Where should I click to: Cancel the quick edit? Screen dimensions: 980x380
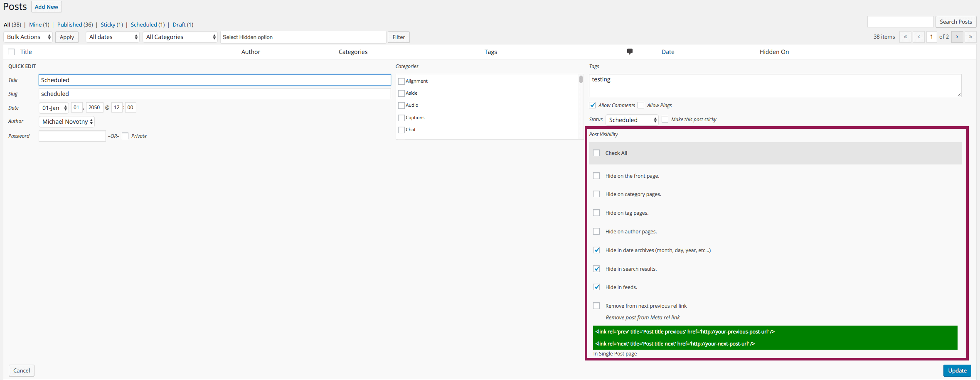(x=22, y=370)
